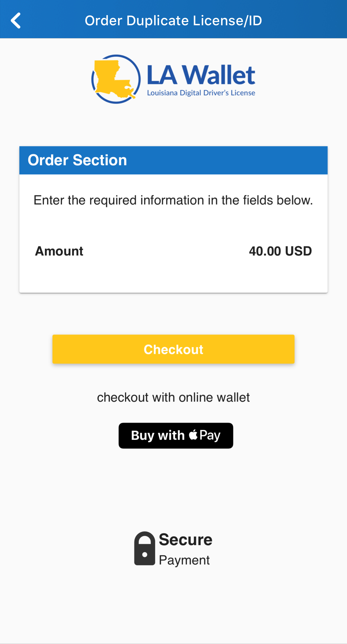Click the Apple logo in the pay button

coord(193,435)
